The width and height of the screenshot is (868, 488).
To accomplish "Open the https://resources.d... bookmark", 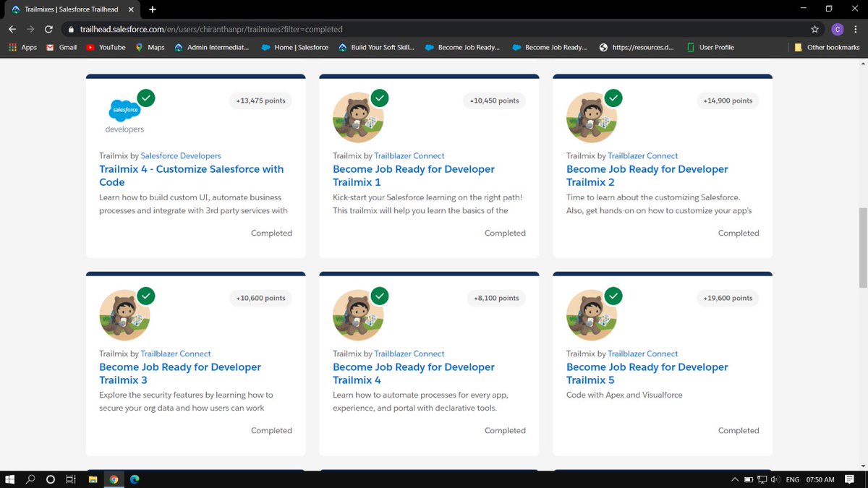I will [x=637, y=47].
